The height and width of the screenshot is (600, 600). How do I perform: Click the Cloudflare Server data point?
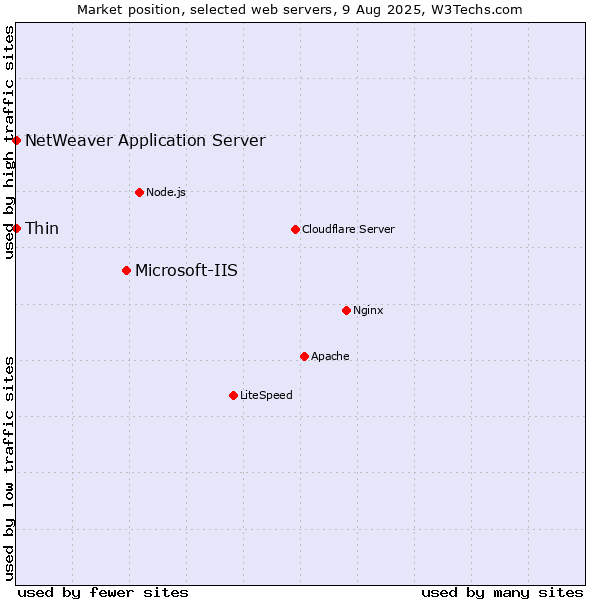pos(295,230)
